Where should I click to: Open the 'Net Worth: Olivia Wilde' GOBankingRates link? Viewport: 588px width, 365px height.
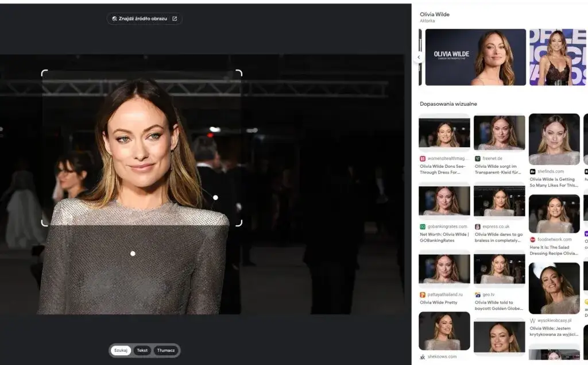point(444,237)
